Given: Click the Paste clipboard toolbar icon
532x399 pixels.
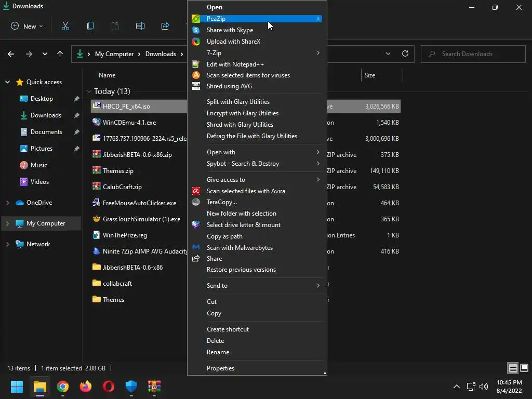Looking at the screenshot, I should pyautogui.click(x=115, y=26).
